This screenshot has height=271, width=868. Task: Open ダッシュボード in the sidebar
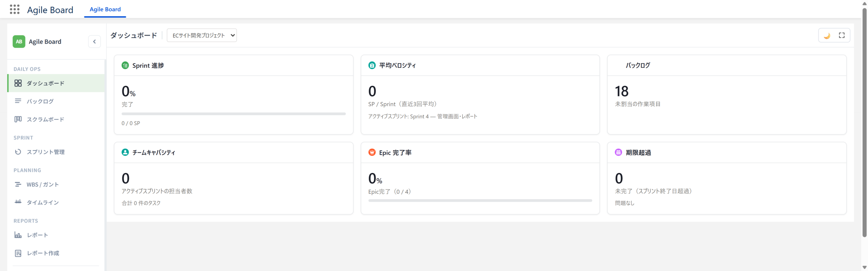click(x=56, y=83)
